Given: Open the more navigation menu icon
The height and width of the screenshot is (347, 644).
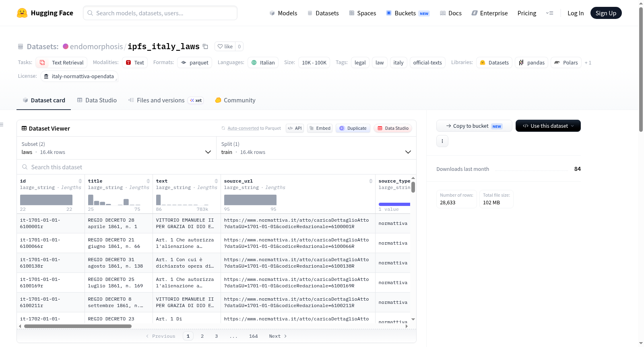Looking at the screenshot, I should click(x=549, y=13).
